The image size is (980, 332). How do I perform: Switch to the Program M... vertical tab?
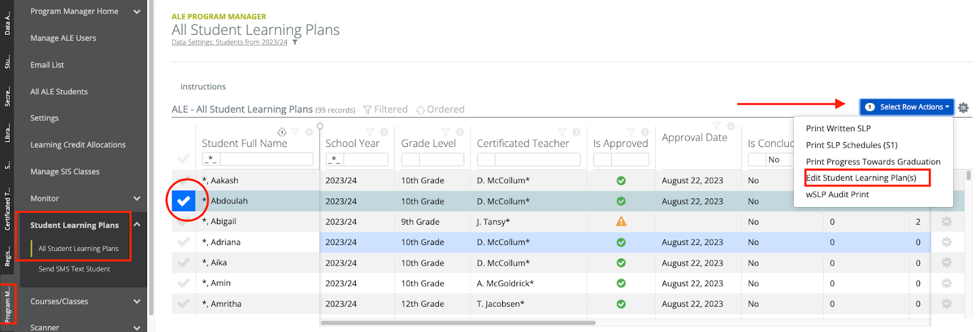(x=7, y=304)
